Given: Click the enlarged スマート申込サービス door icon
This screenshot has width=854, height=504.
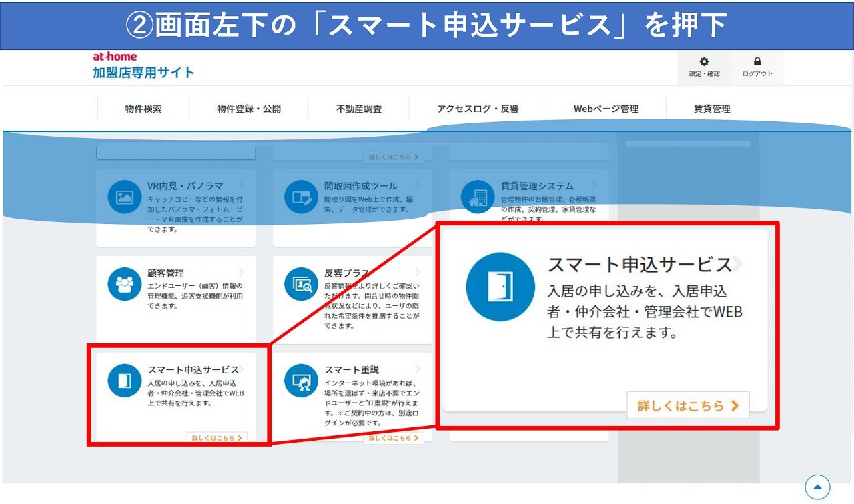Looking at the screenshot, I should click(x=500, y=287).
